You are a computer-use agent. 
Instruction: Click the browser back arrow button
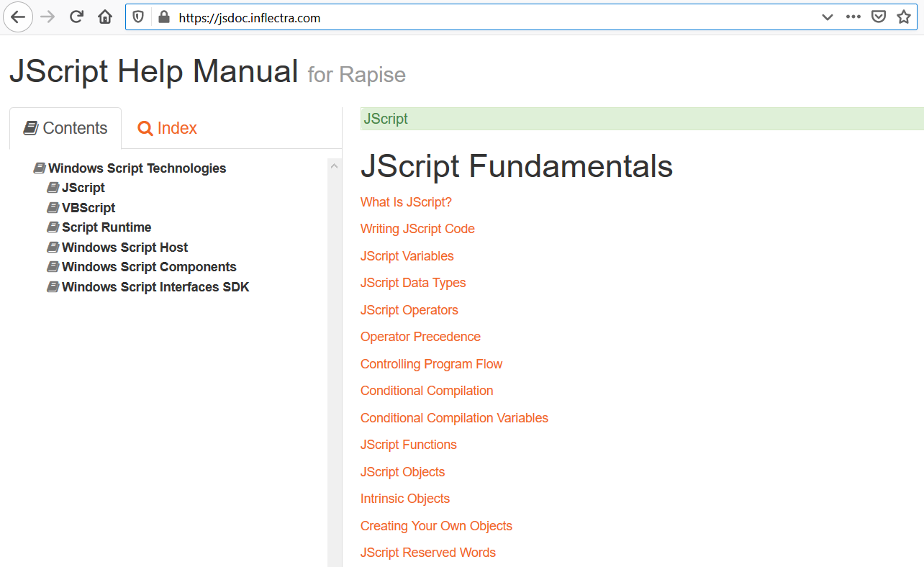pyautogui.click(x=18, y=17)
